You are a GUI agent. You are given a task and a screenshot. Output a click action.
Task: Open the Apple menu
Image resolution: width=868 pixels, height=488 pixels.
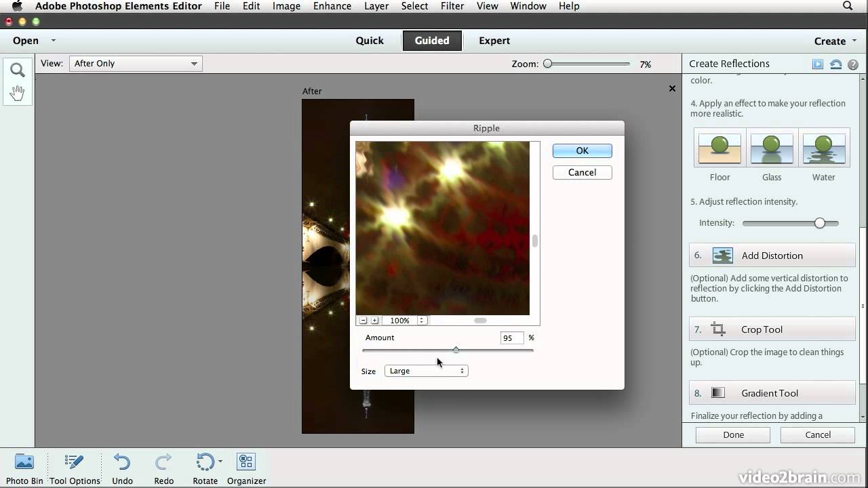point(17,6)
